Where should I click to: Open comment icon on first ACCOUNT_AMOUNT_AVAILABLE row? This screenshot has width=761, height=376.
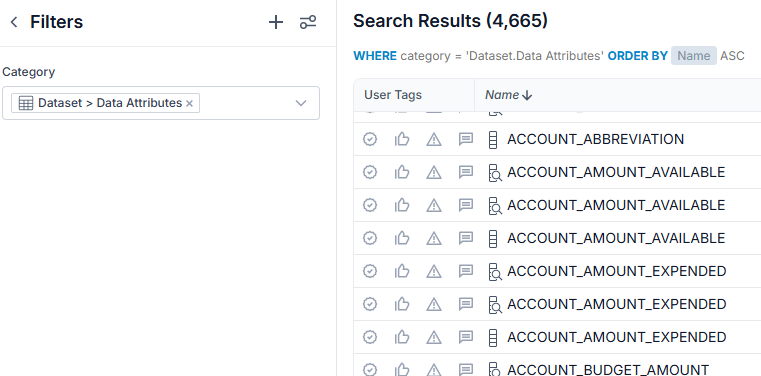(466, 172)
